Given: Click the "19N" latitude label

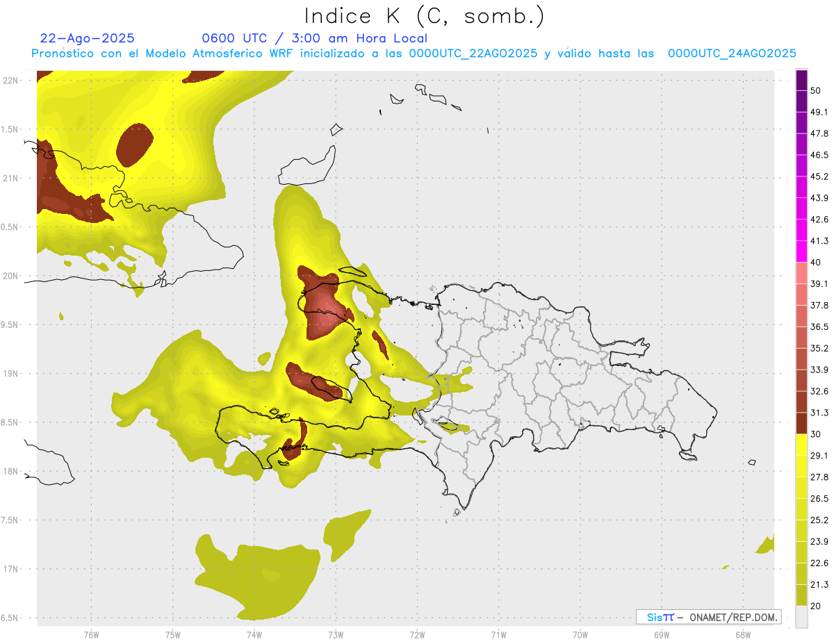Looking at the screenshot, I should (x=11, y=373).
